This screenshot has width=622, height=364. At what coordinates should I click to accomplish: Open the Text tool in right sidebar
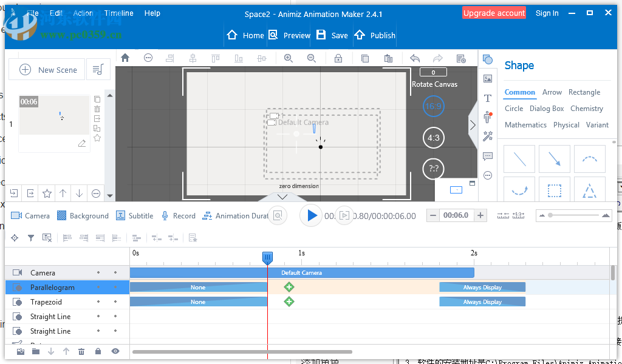(x=487, y=98)
